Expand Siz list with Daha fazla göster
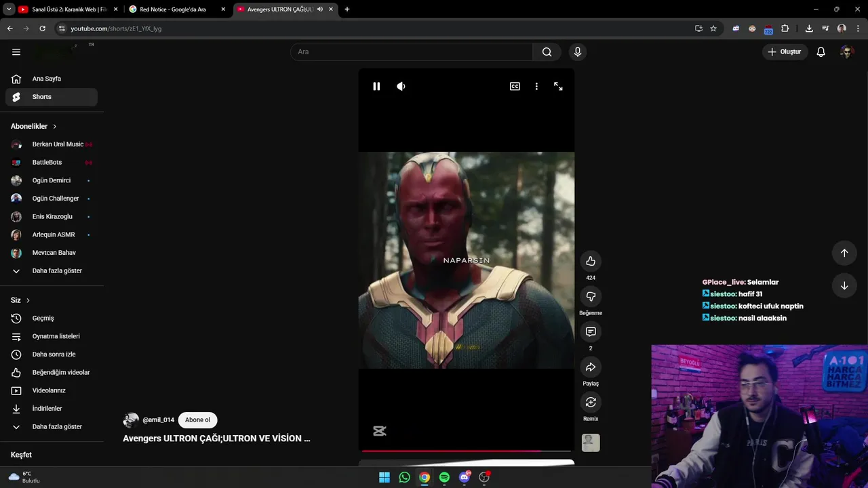The height and width of the screenshot is (488, 868). (52, 427)
